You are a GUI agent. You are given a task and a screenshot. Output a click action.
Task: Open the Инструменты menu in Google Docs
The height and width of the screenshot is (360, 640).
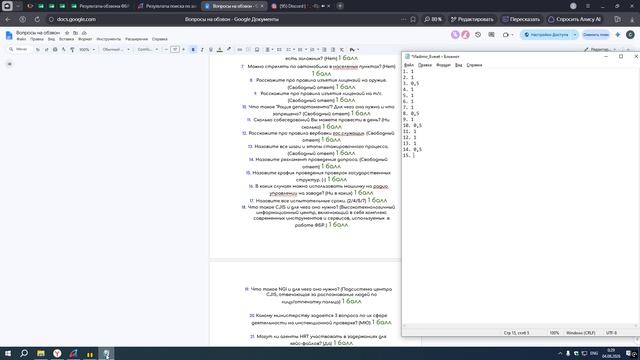pos(109,39)
